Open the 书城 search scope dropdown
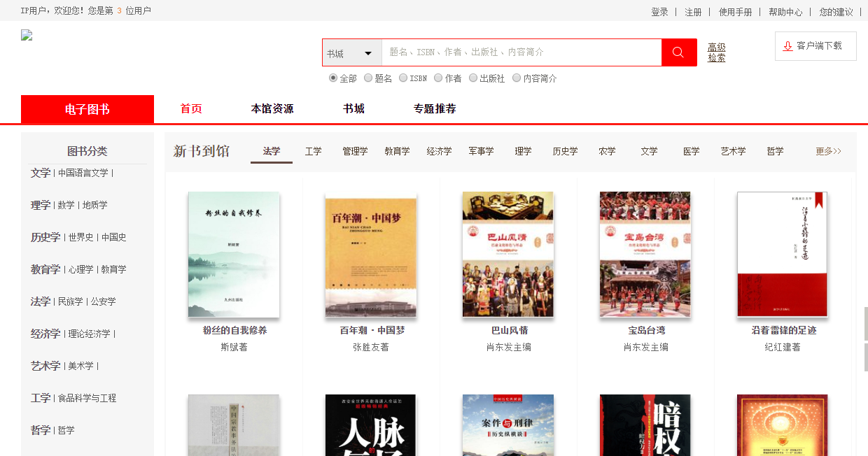Viewport: 868px width, 456px height. (351, 53)
